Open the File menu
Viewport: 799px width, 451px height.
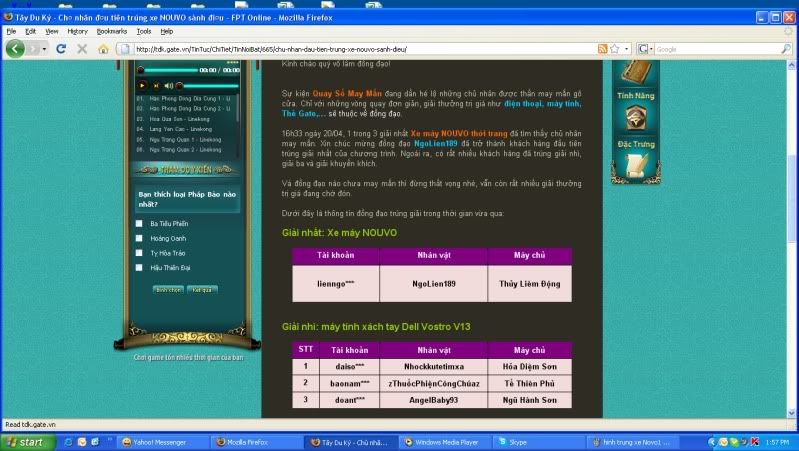[11, 31]
